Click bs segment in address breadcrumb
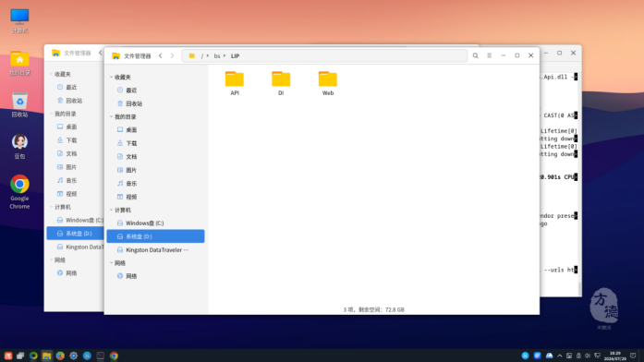 click(217, 56)
